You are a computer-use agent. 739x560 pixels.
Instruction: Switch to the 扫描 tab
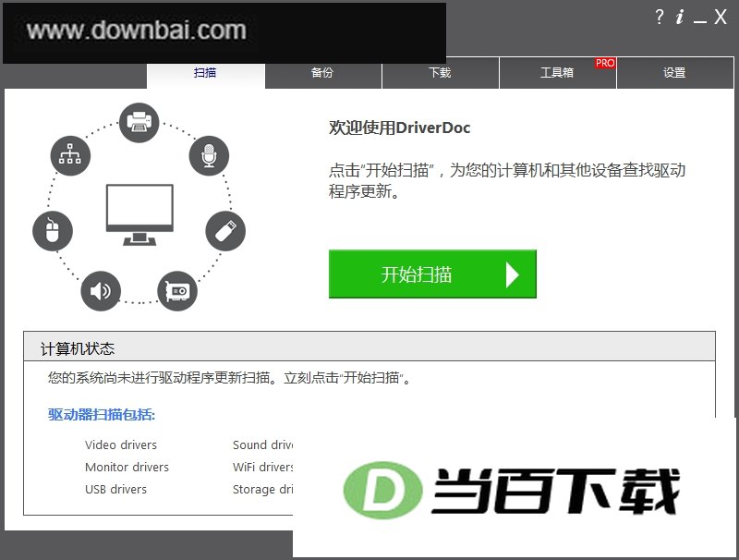point(205,75)
